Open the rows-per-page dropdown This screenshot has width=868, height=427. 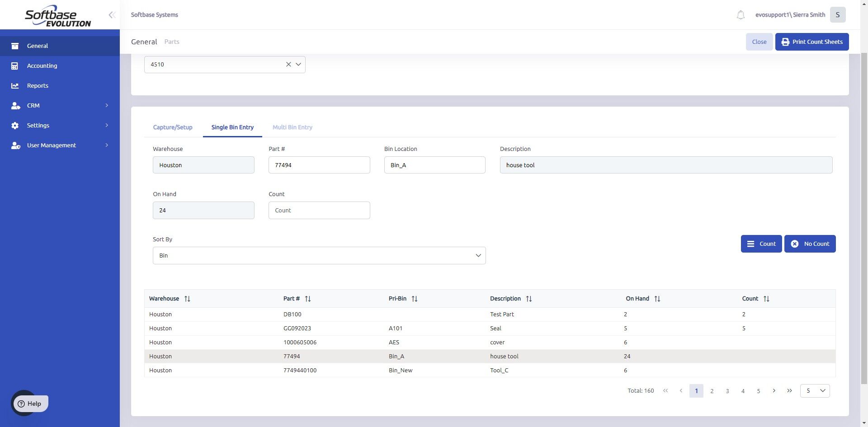click(x=815, y=391)
